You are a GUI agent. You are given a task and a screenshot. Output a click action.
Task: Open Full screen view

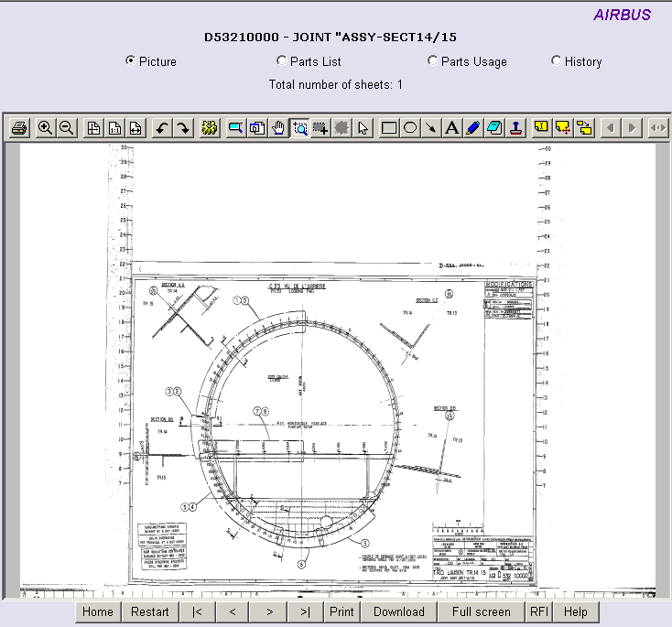tap(481, 611)
